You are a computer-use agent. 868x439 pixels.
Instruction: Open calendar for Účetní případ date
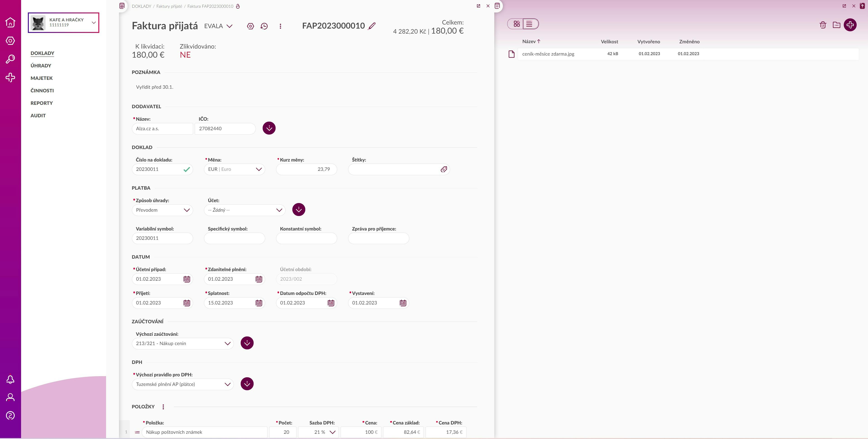pos(187,279)
